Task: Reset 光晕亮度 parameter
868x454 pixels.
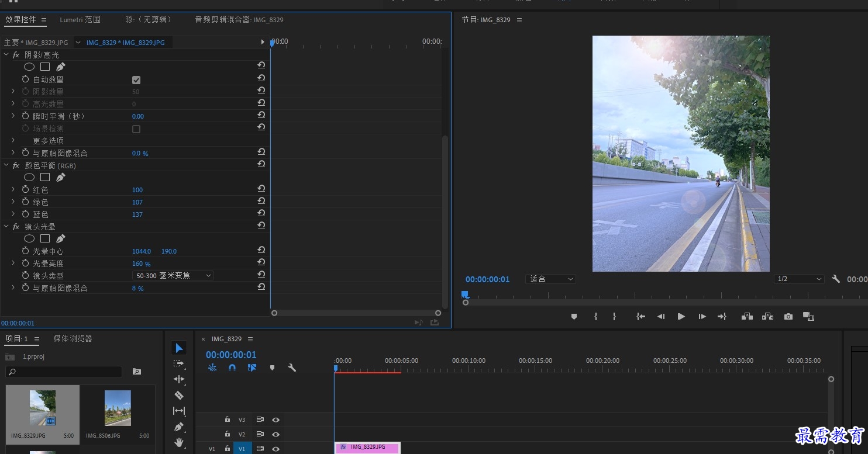Action: (261, 263)
